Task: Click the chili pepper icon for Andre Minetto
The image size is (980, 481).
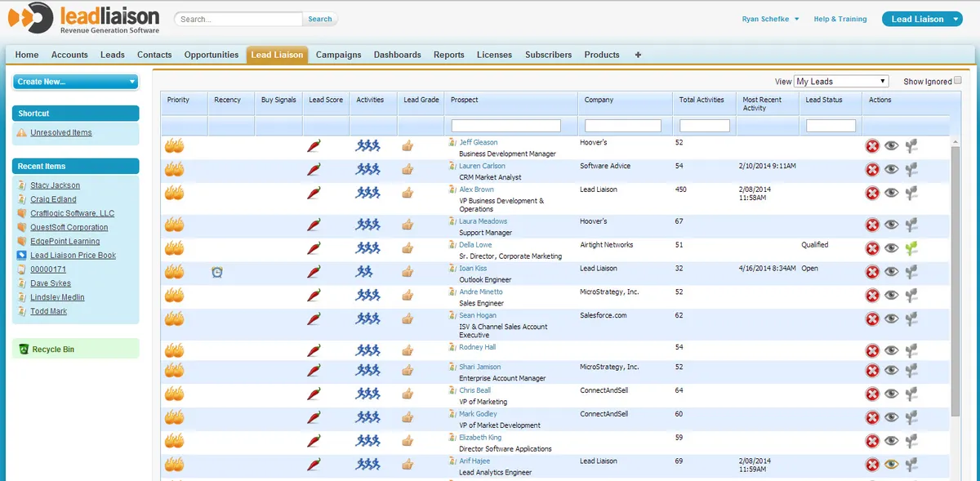Action: (x=314, y=296)
